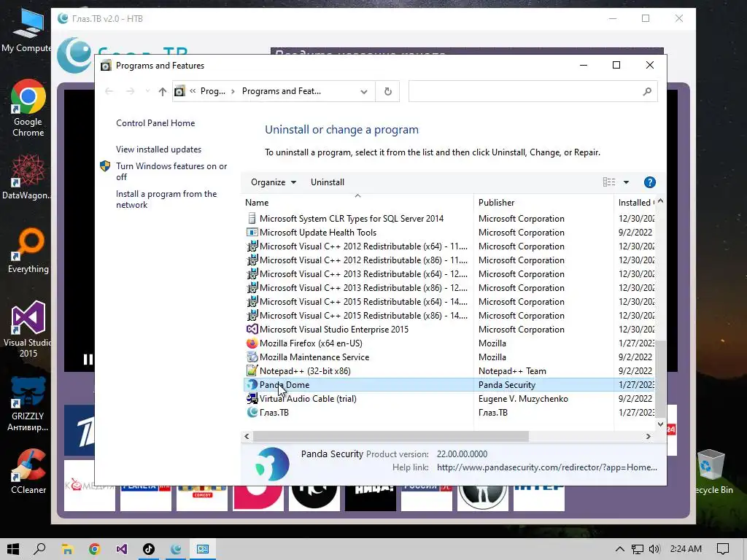Screen dimensions: 747x560
Task: Open File Explorer from taskbar
Action: [x=67, y=549]
